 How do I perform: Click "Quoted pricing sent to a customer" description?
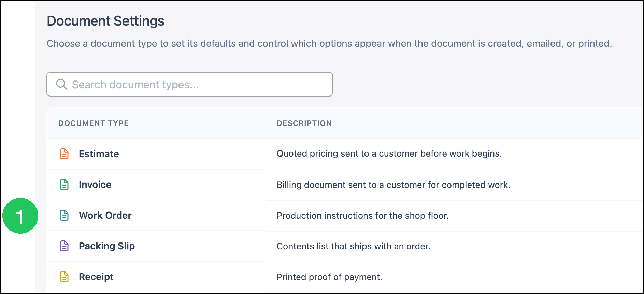point(389,153)
